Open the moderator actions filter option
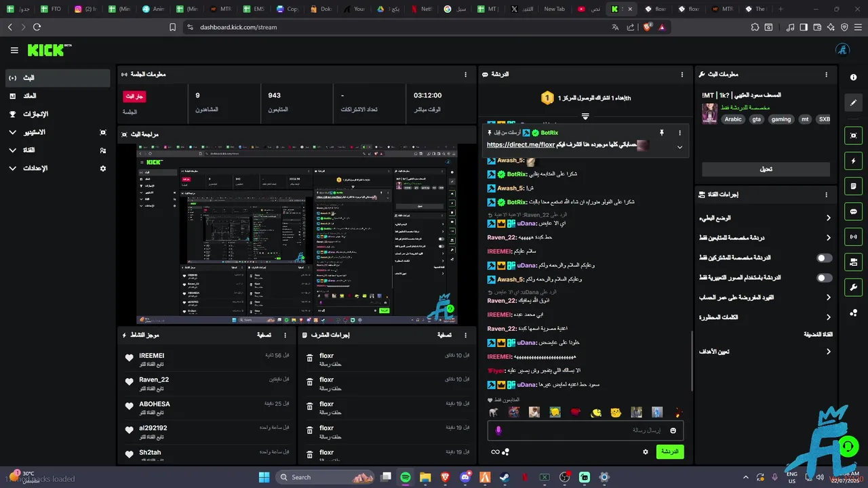868x488 pixels. point(444,335)
